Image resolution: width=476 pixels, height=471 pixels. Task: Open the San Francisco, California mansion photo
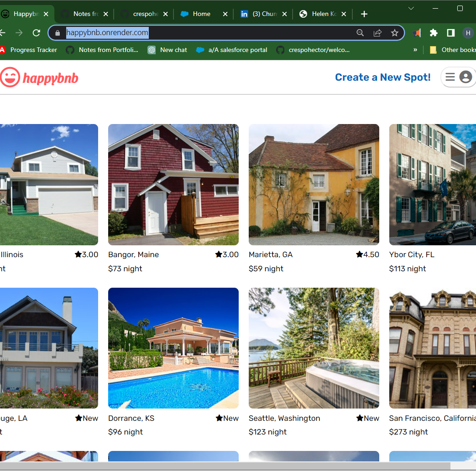point(433,348)
